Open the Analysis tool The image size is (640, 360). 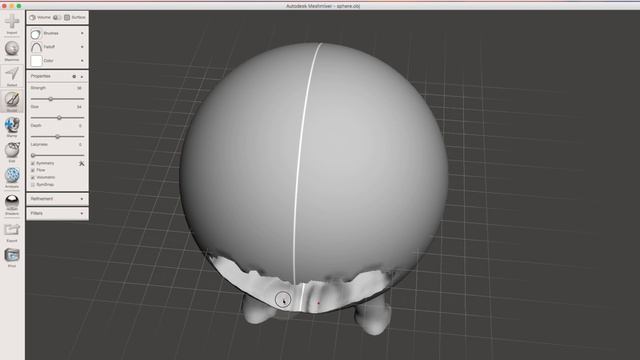click(12, 177)
